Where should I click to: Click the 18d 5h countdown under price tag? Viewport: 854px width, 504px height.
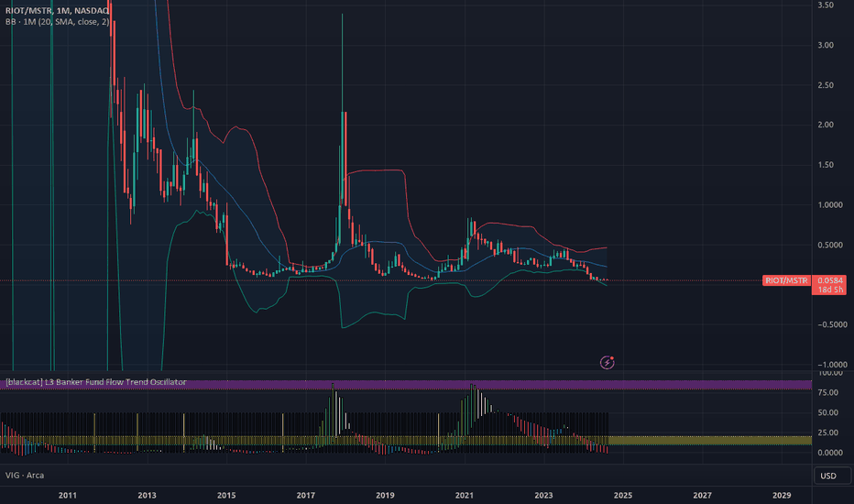(830, 290)
